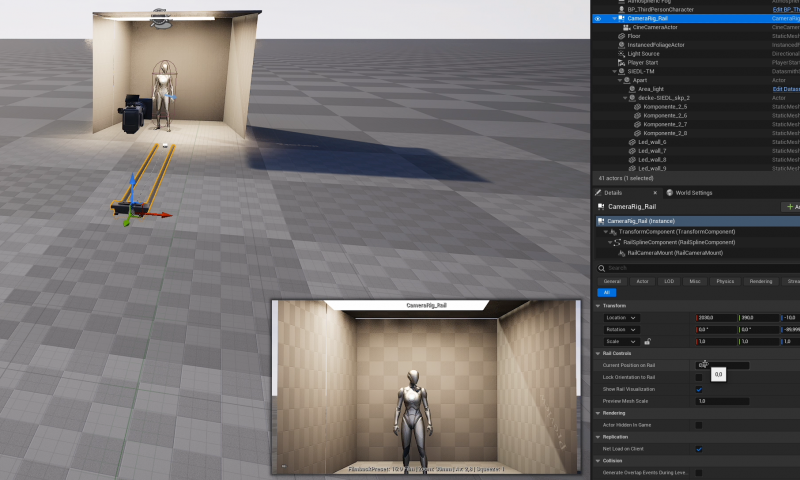Uncheck Show Rail Visualization
This screenshot has height=480, width=800.
point(699,389)
